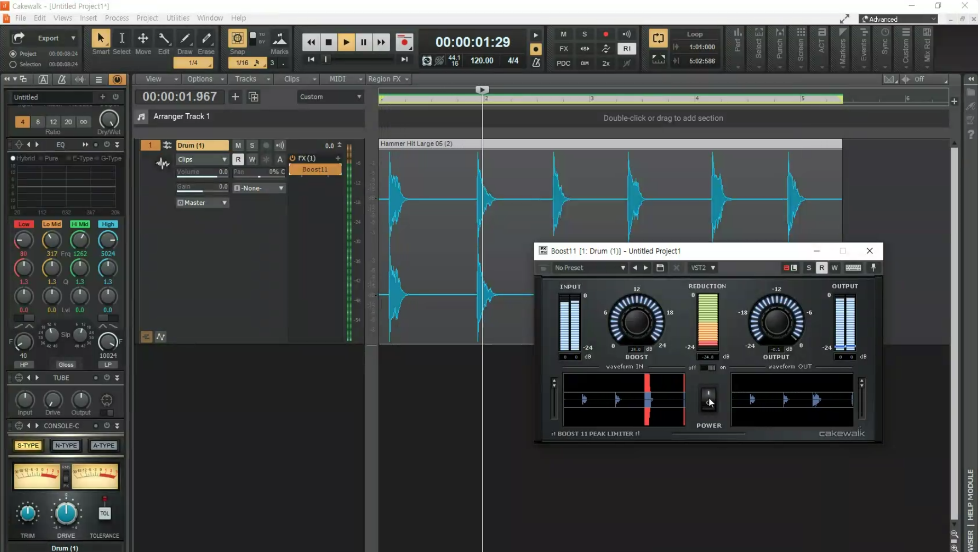Open the Master output dropdown
The width and height of the screenshot is (980, 552).
pos(202,203)
